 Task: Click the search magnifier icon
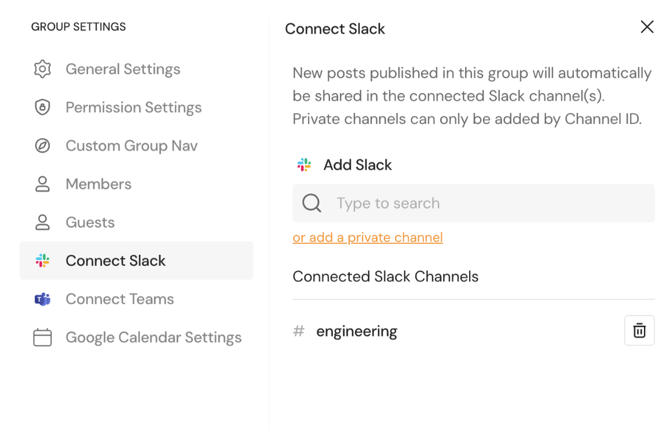coord(312,203)
